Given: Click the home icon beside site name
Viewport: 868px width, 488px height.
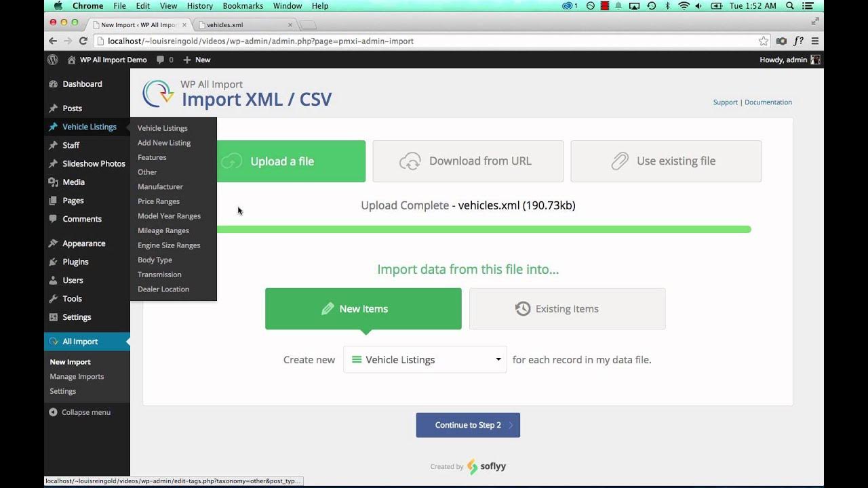Looking at the screenshot, I should 71,60.
